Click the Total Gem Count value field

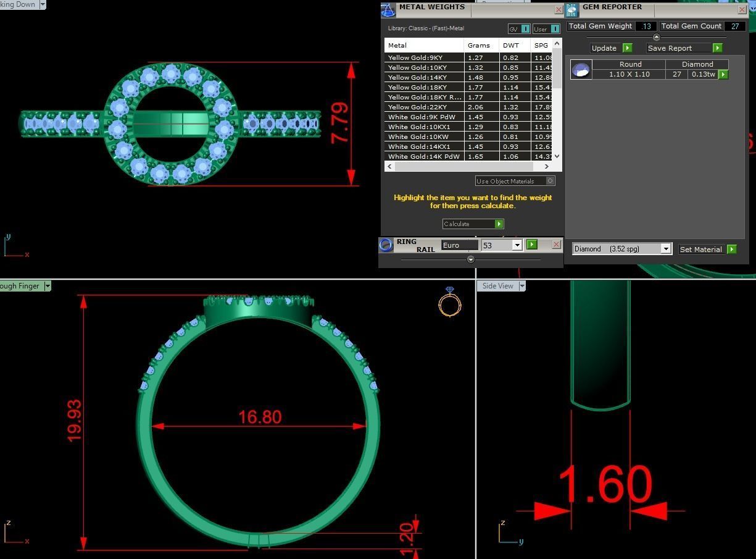pyautogui.click(x=735, y=27)
